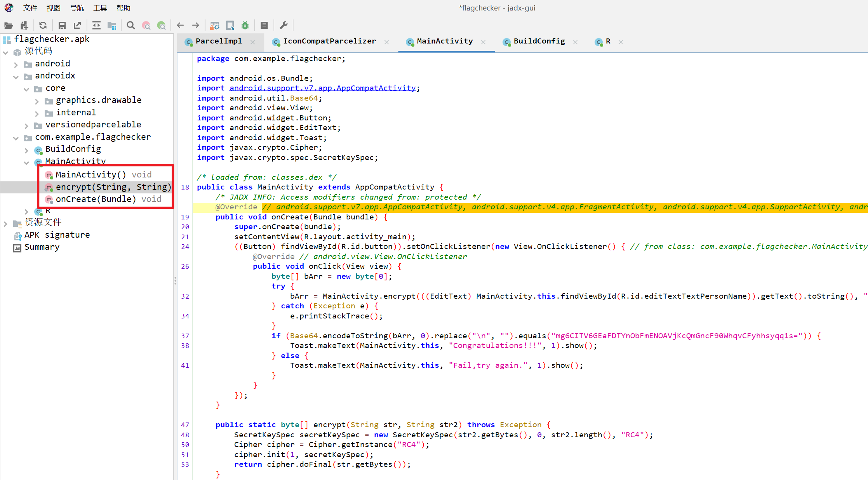Open class search pink magnifier icon
This screenshot has height=480, width=868.
click(x=146, y=26)
